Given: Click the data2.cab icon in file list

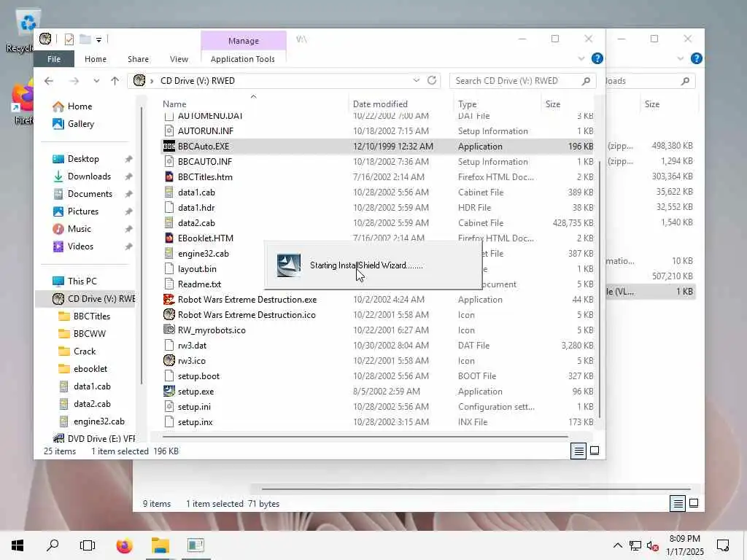Looking at the screenshot, I should coord(169,223).
